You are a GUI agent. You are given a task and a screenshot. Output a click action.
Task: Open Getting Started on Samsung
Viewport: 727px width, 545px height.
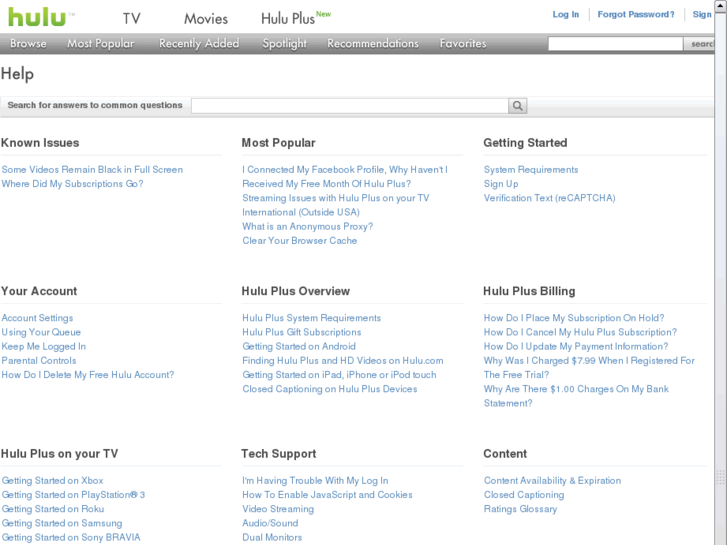point(62,524)
